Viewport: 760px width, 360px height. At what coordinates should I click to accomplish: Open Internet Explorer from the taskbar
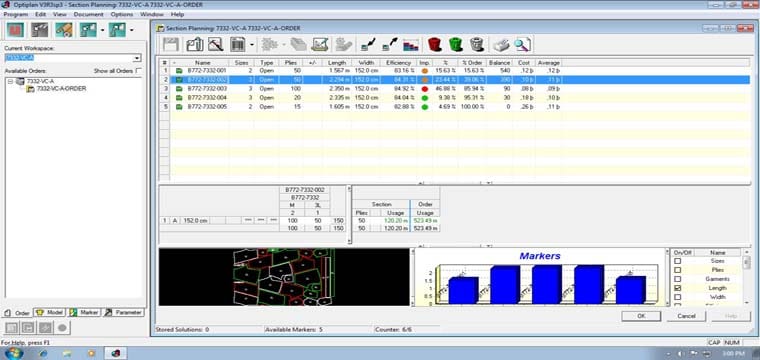click(x=43, y=353)
